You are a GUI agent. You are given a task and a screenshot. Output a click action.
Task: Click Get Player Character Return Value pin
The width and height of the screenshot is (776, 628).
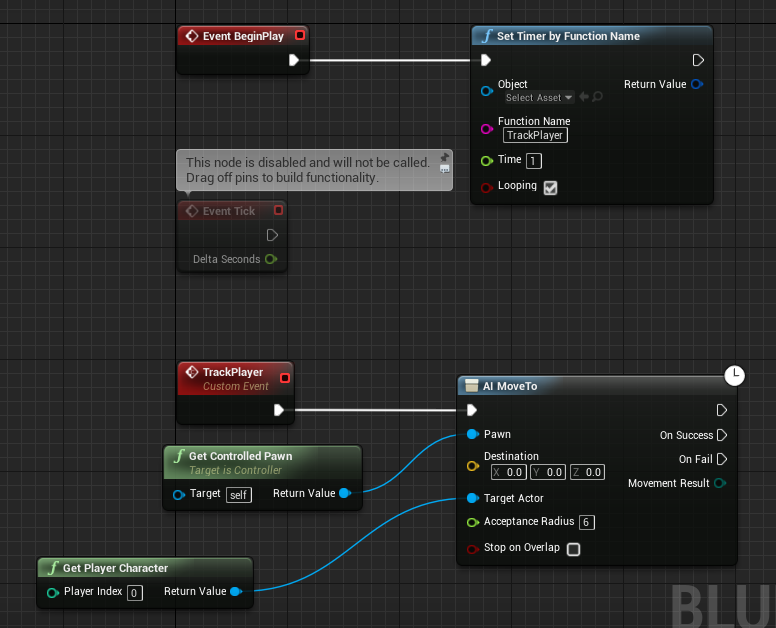236,591
